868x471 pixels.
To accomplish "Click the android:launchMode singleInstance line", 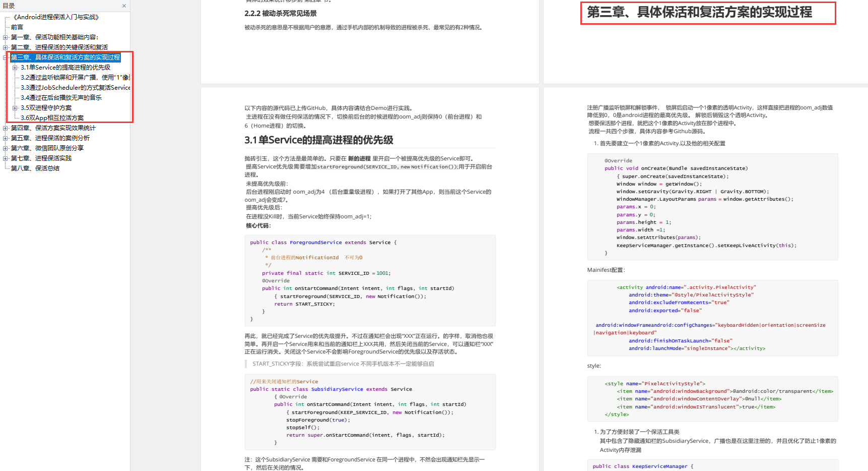I will (697, 348).
